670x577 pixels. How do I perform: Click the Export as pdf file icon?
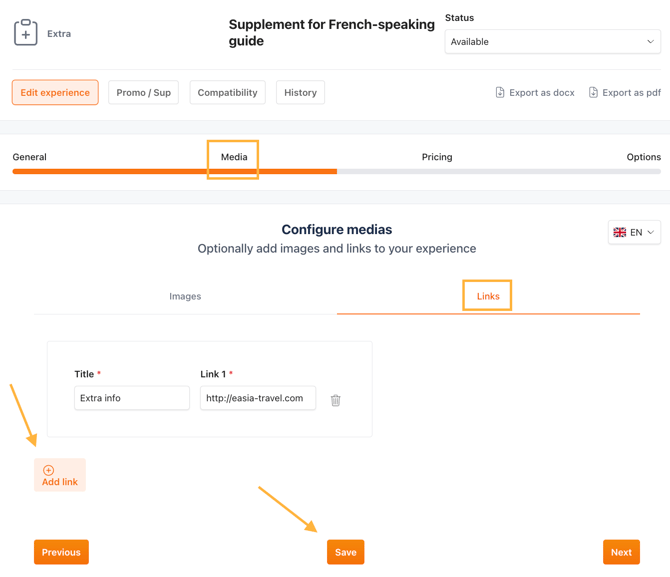[593, 93]
